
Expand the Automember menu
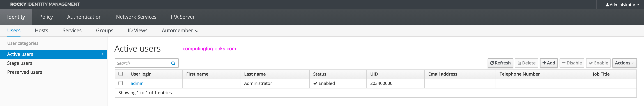tap(180, 31)
